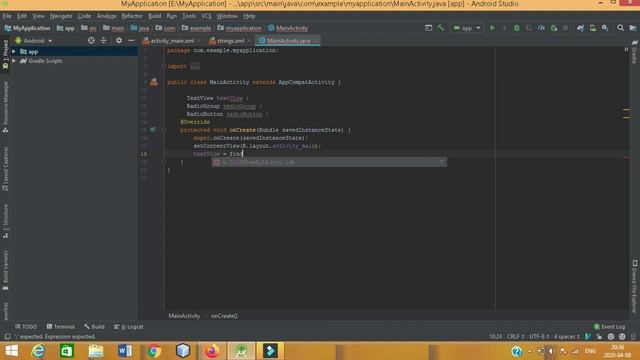Open the Build tool window
The height and width of the screenshot is (360, 640).
tap(94, 327)
